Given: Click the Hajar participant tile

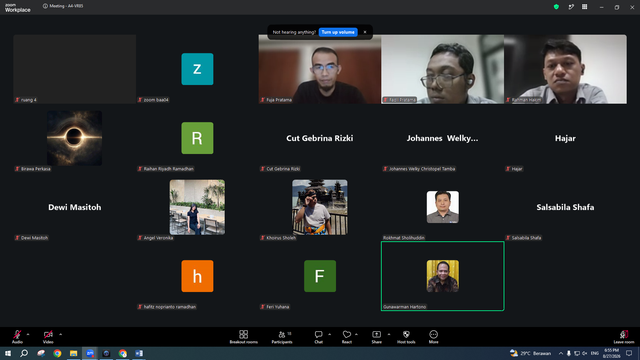Looking at the screenshot, I should point(565,138).
